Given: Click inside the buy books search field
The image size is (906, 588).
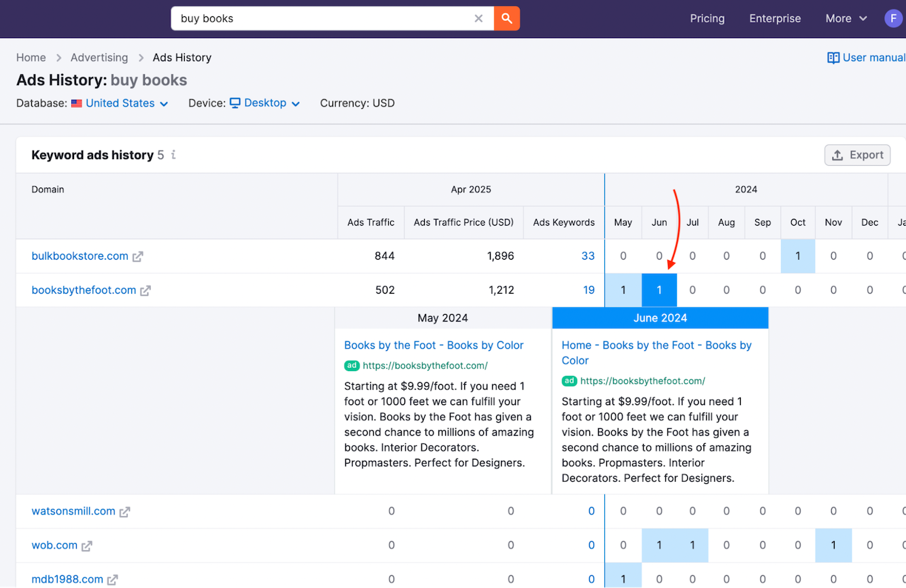Looking at the screenshot, I should [x=319, y=18].
